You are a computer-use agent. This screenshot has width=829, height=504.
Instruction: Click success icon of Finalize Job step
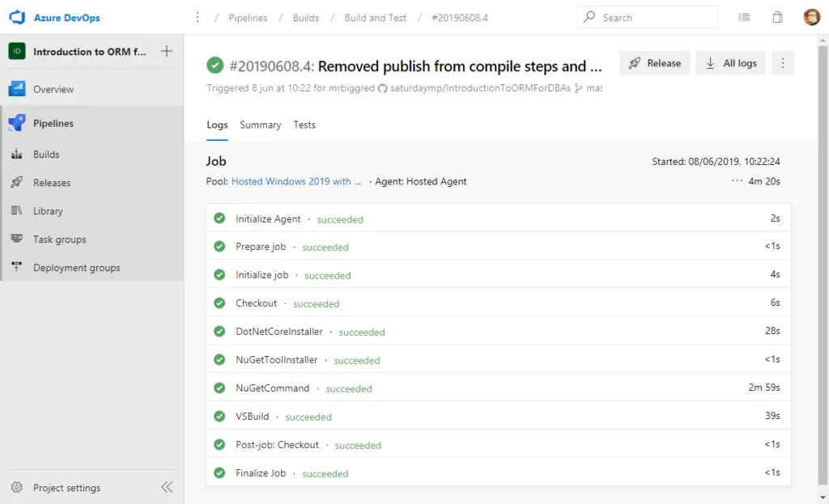[219, 472]
